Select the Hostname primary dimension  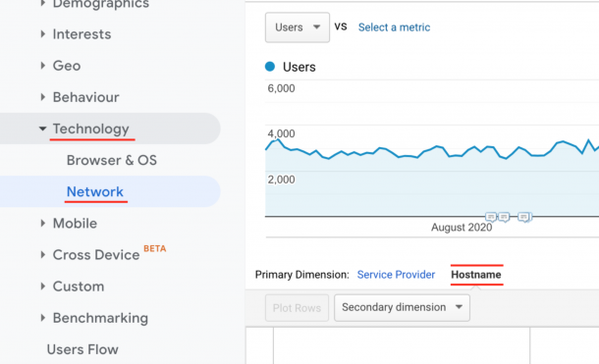pyautogui.click(x=476, y=275)
